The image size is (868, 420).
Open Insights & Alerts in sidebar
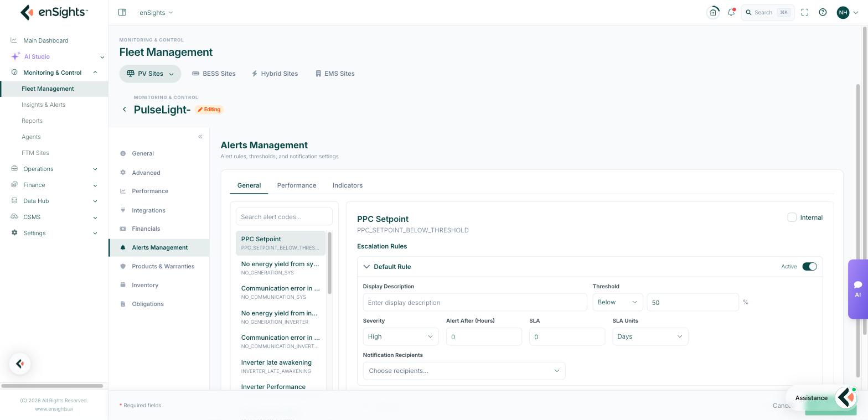pyautogui.click(x=43, y=105)
